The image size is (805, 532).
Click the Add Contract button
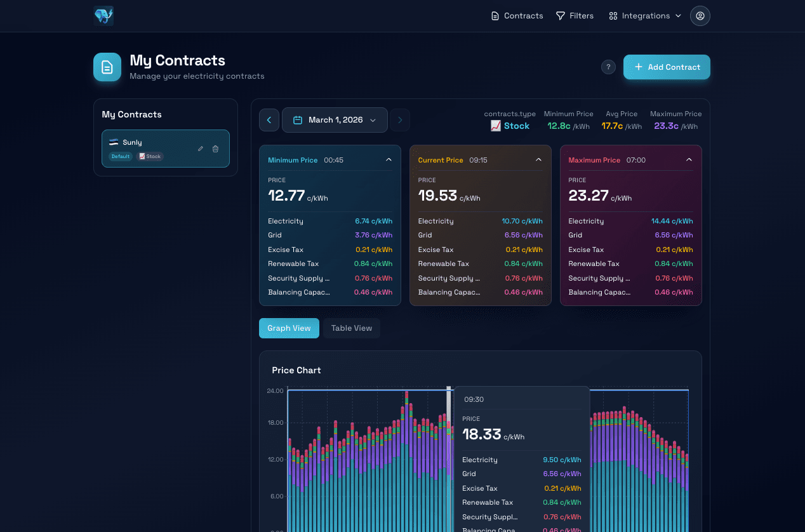tap(667, 67)
